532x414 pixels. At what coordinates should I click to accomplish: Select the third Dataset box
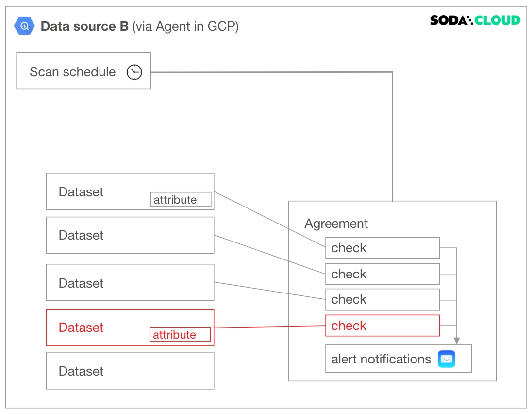130,282
